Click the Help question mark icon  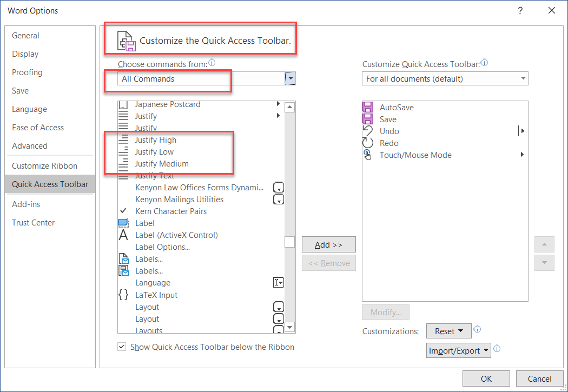pyautogui.click(x=520, y=10)
